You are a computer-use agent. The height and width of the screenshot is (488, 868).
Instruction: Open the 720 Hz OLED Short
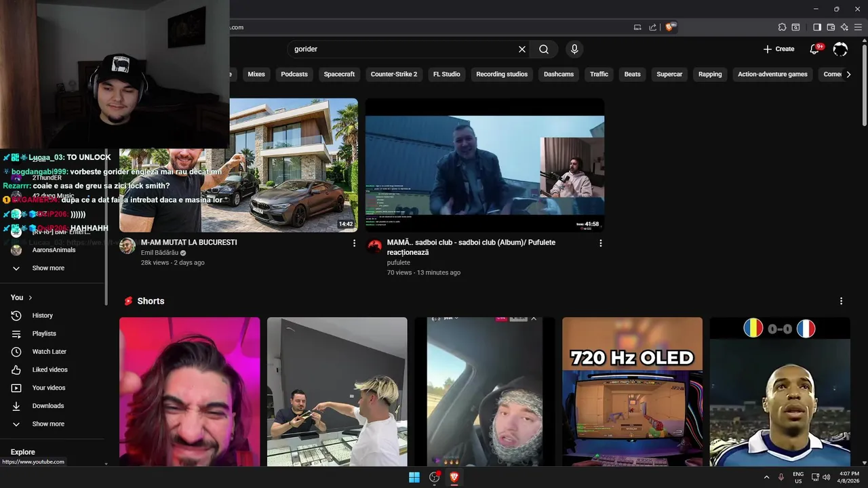coord(632,392)
